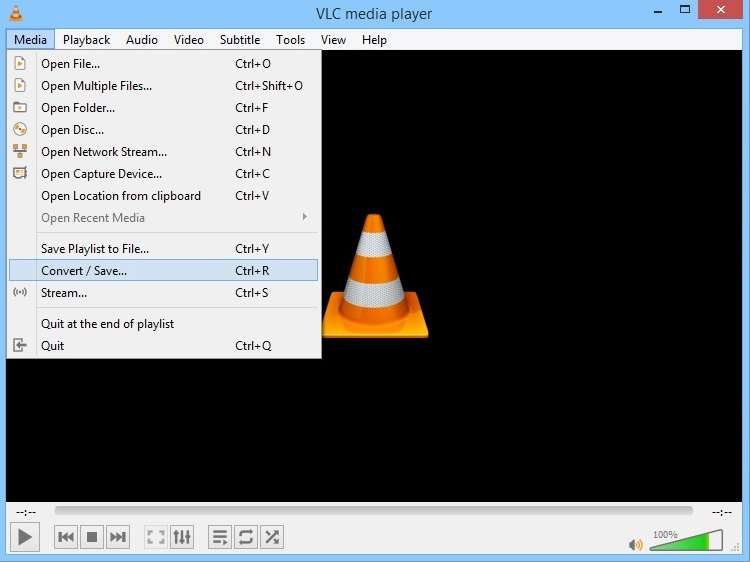Close the VLC media player window

(x=720, y=10)
